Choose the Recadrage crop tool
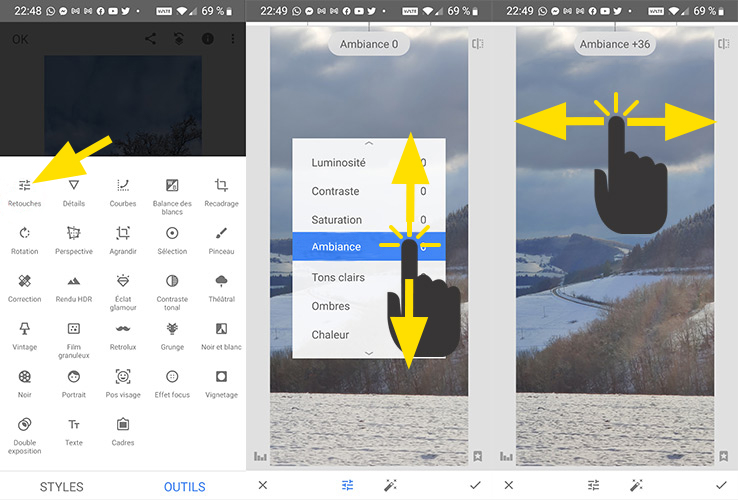738x500 pixels. (x=221, y=193)
